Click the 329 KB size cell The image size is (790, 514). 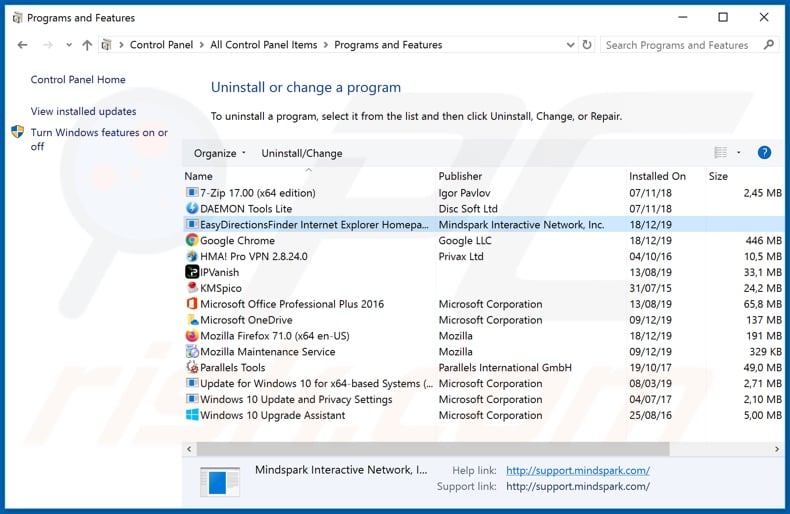click(x=765, y=351)
